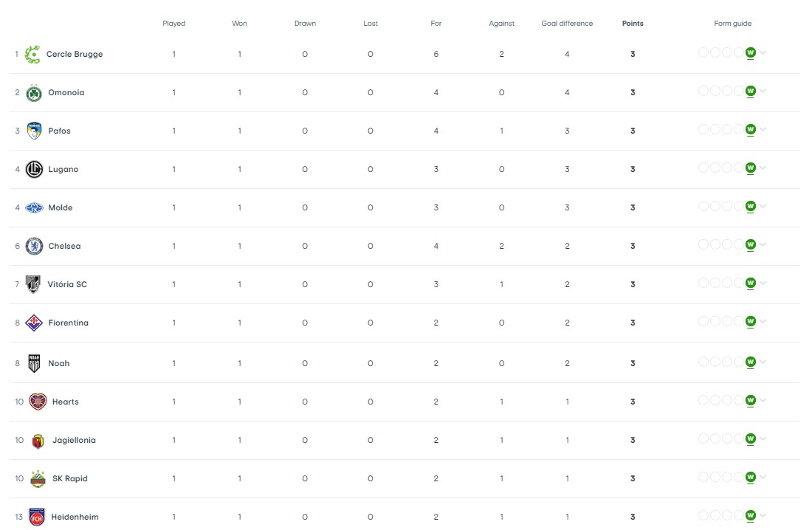This screenshot has width=812, height=530.
Task: Open the Heidenheim team page link
Action: pyautogui.click(x=75, y=517)
